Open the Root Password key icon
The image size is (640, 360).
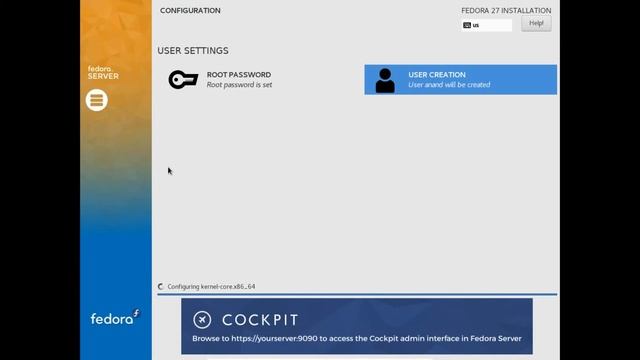point(183,80)
